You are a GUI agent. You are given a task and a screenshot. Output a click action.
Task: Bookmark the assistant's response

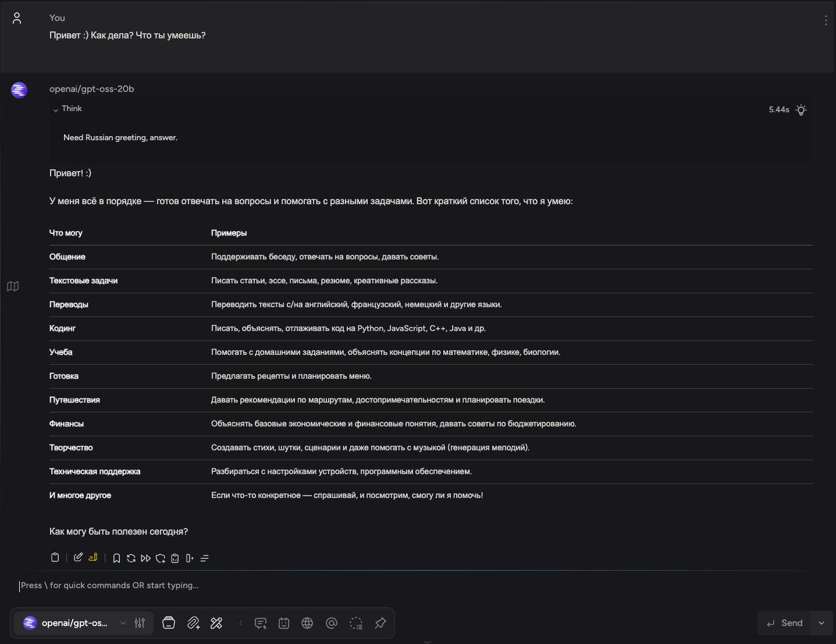coord(116,558)
